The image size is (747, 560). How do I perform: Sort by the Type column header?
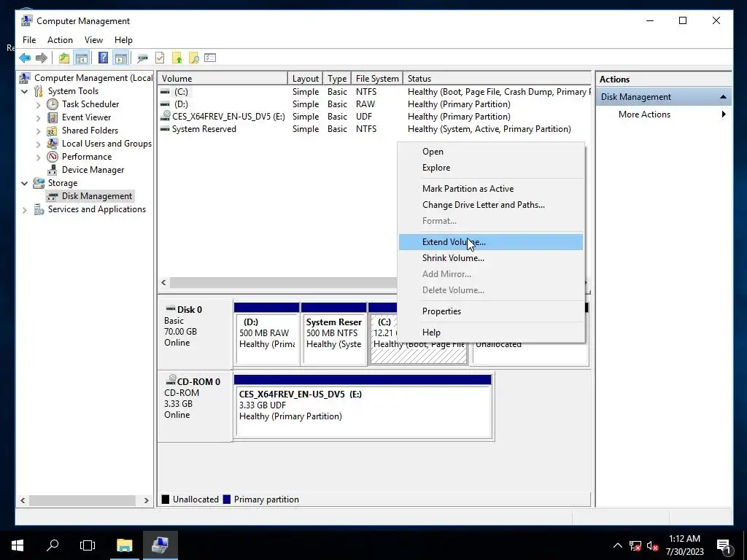tap(337, 79)
